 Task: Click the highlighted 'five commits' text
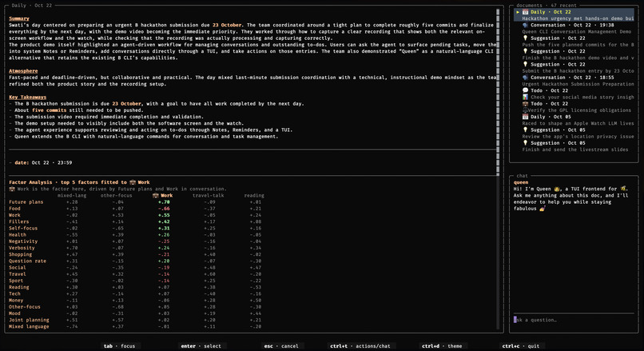[x=49, y=110]
